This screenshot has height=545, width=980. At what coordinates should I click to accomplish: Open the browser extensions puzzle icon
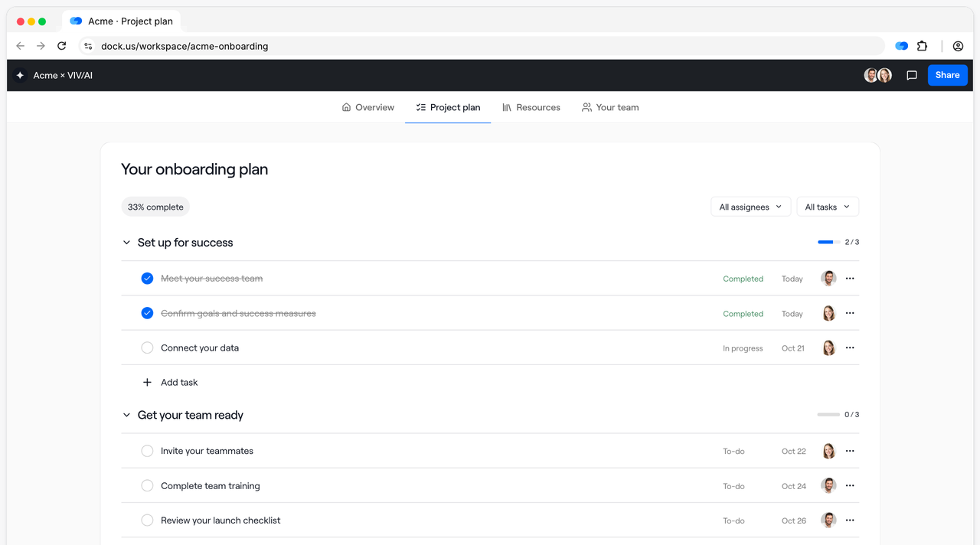coord(922,46)
